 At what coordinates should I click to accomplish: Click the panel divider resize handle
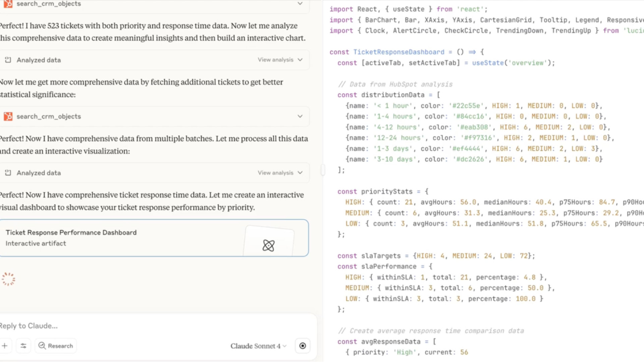[323, 170]
